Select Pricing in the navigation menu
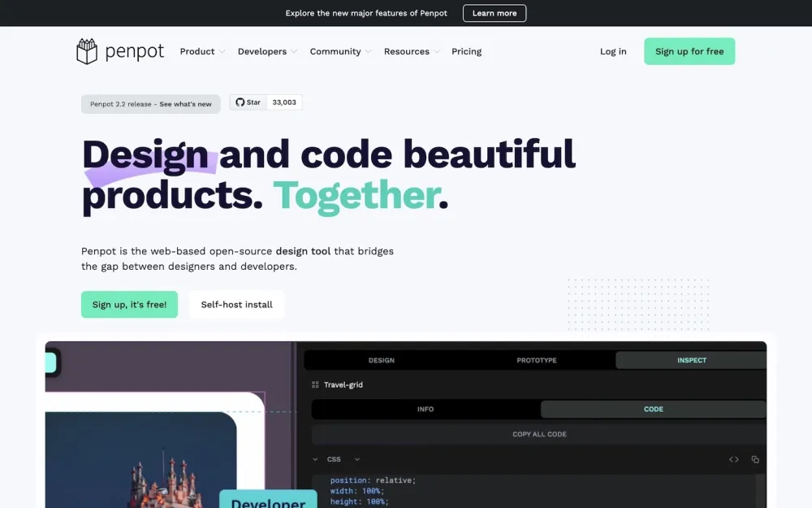The image size is (812, 508). (x=467, y=51)
